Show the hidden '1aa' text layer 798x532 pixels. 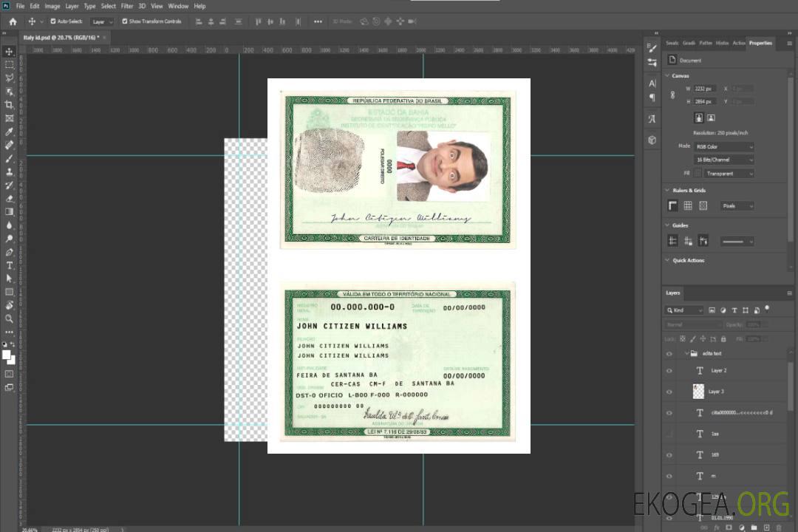tap(669, 434)
